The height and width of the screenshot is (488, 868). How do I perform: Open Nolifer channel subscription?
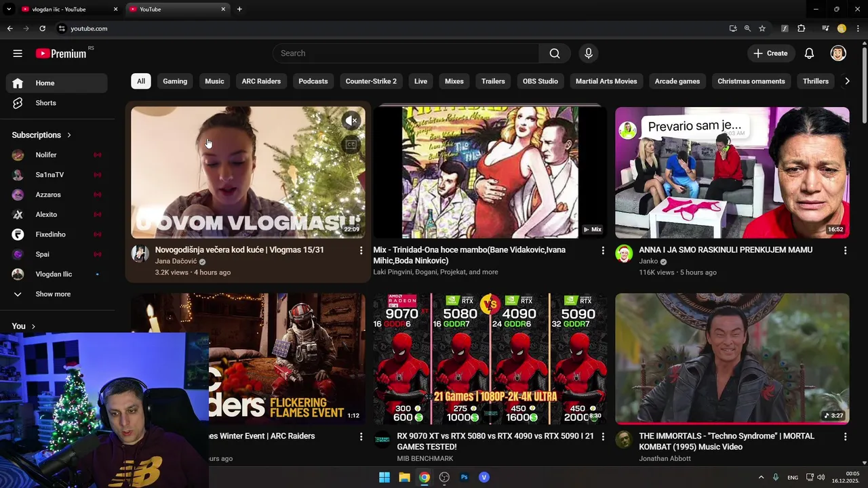pyautogui.click(x=57, y=155)
